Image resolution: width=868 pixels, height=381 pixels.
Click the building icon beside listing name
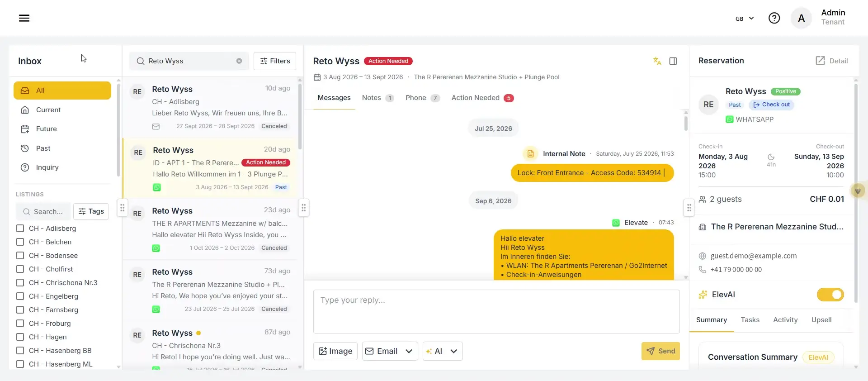coord(703,227)
